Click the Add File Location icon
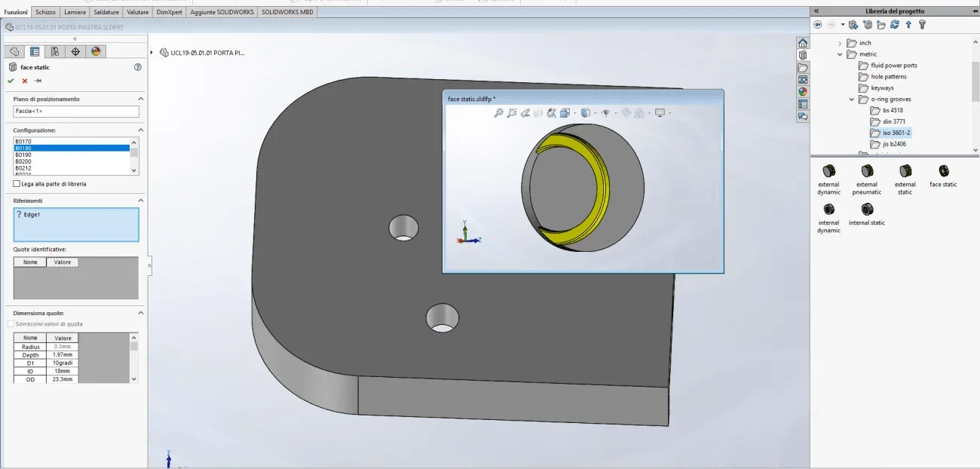Viewport: 980px width, 469px height. pos(868,25)
